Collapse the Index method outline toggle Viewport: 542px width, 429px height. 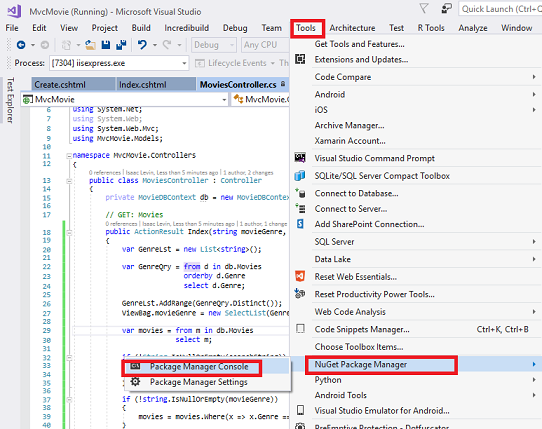[x=69, y=232]
